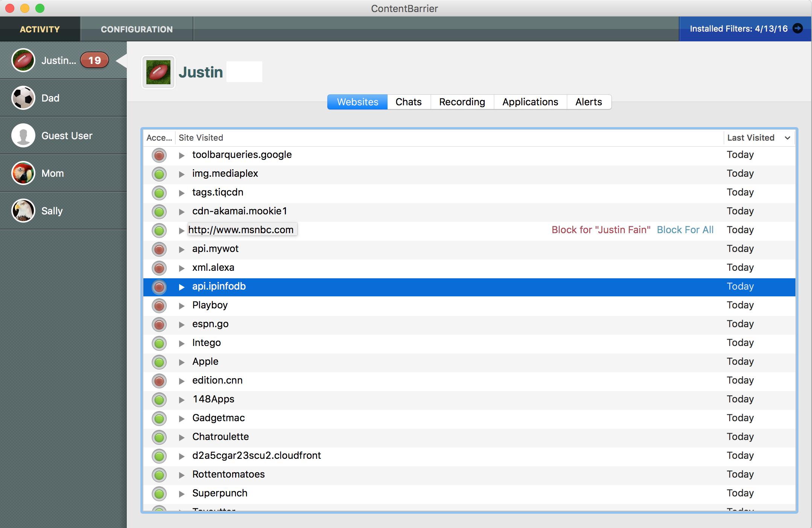Select the Mom user entry

[x=63, y=173]
